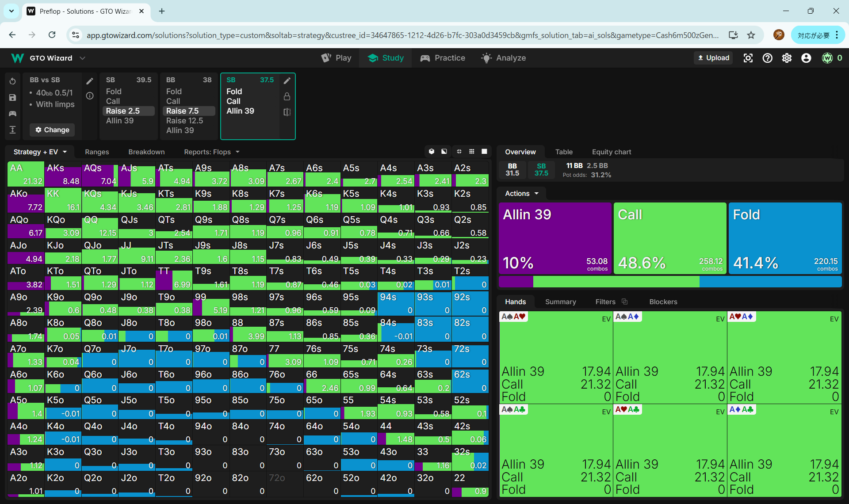Select the purple Allin 39 action block
This screenshot has height=504, width=849.
click(x=555, y=238)
